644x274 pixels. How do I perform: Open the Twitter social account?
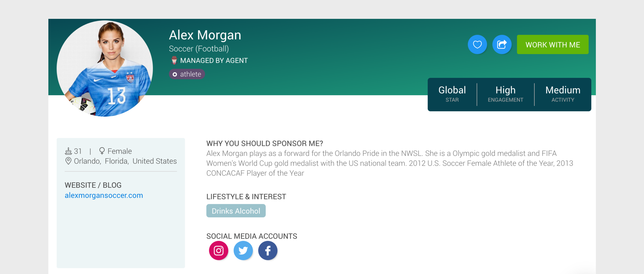(243, 250)
